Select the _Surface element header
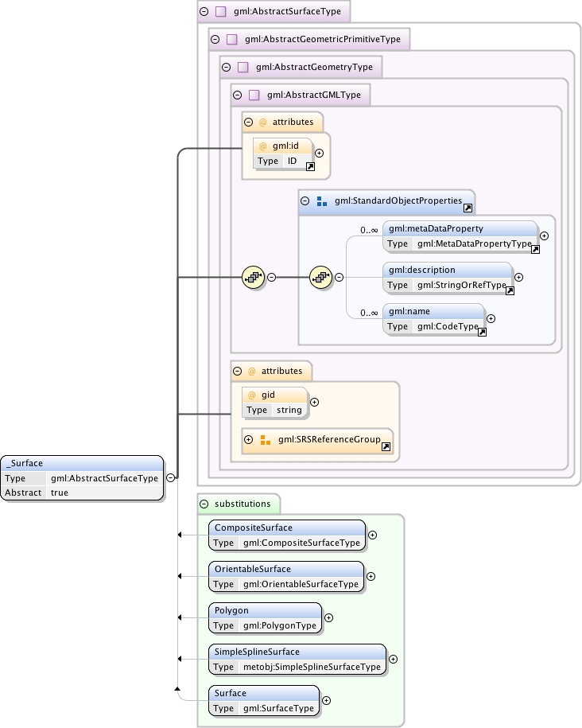 tap(82, 463)
